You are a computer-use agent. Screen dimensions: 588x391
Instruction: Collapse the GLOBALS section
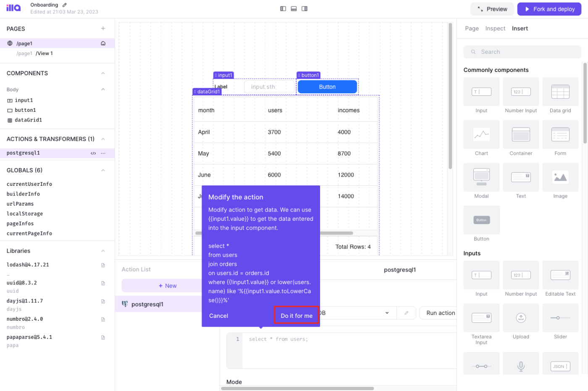103,170
